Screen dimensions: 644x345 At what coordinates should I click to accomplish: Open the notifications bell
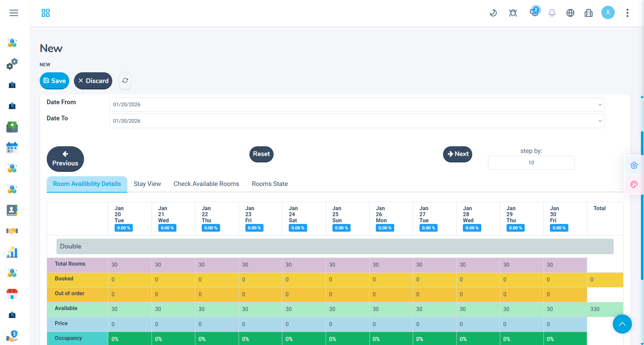pos(552,13)
